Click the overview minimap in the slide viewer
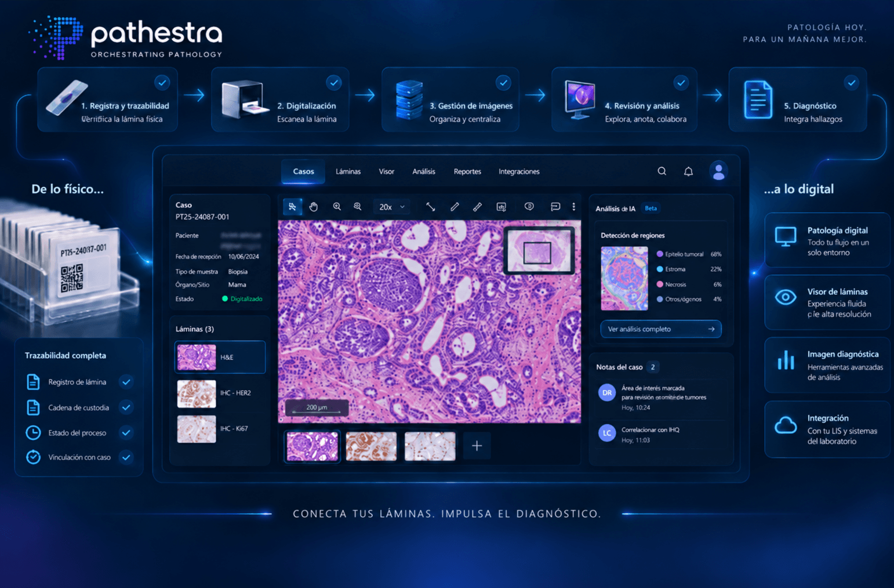The height and width of the screenshot is (588, 894). click(539, 250)
